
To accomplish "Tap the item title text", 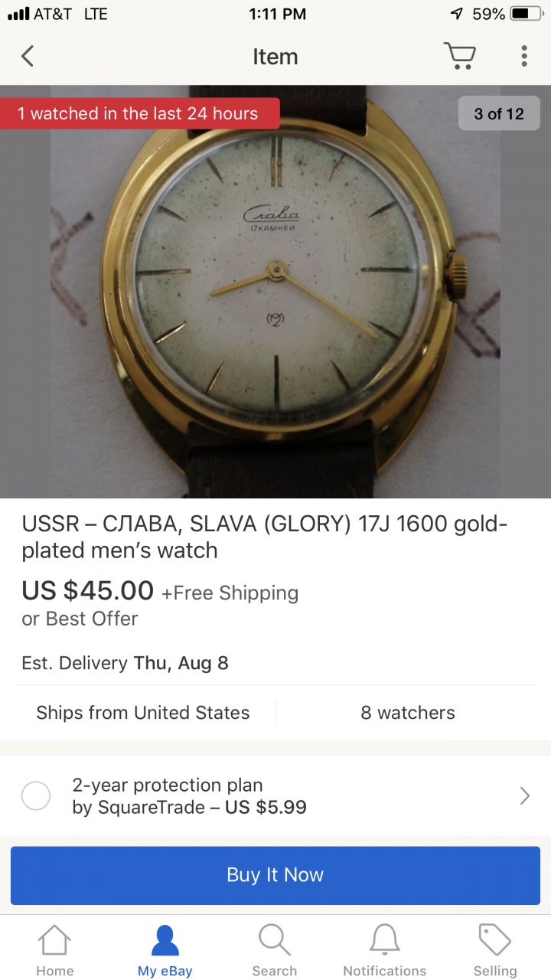I will tap(265, 537).
